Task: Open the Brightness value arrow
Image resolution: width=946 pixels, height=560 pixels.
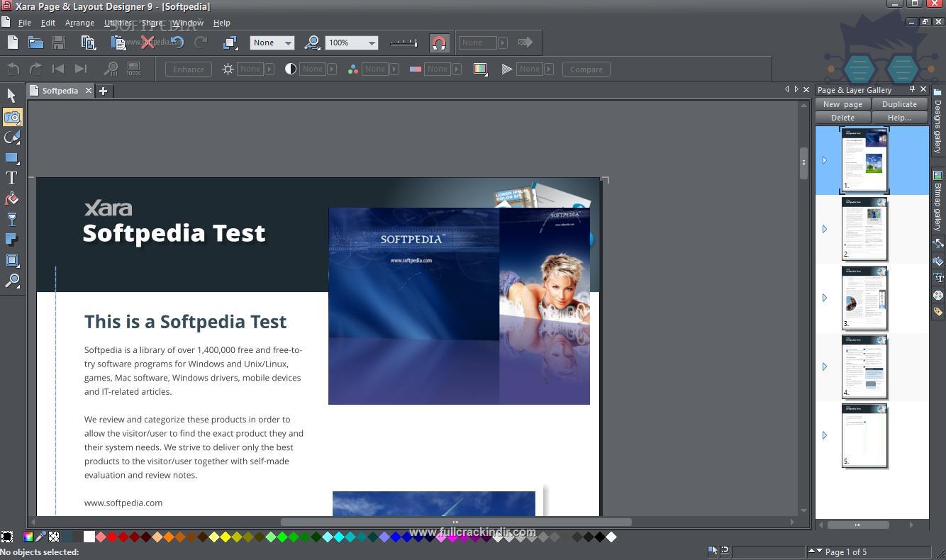Action: 269,69
